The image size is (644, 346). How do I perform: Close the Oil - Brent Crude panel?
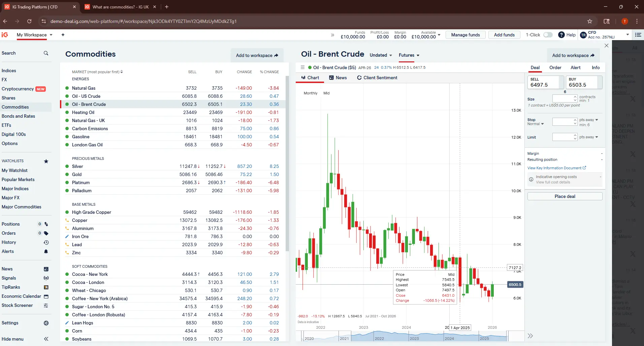click(606, 46)
